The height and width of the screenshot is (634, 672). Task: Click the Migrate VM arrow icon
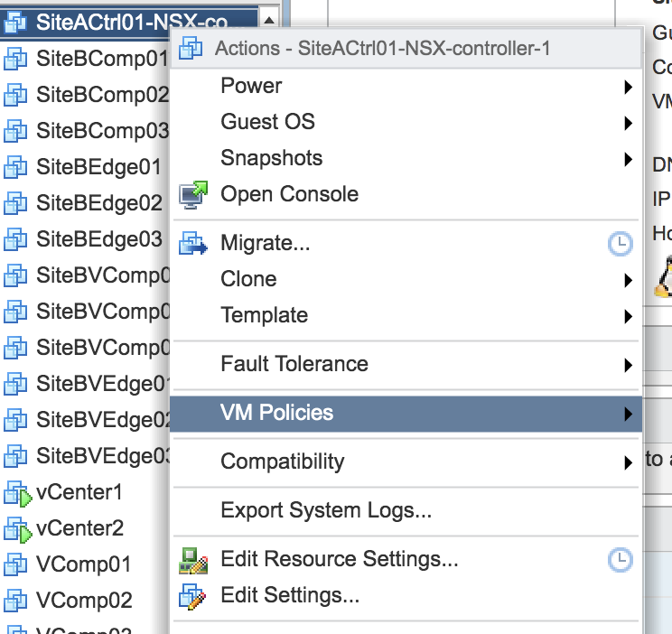pyautogui.click(x=193, y=243)
